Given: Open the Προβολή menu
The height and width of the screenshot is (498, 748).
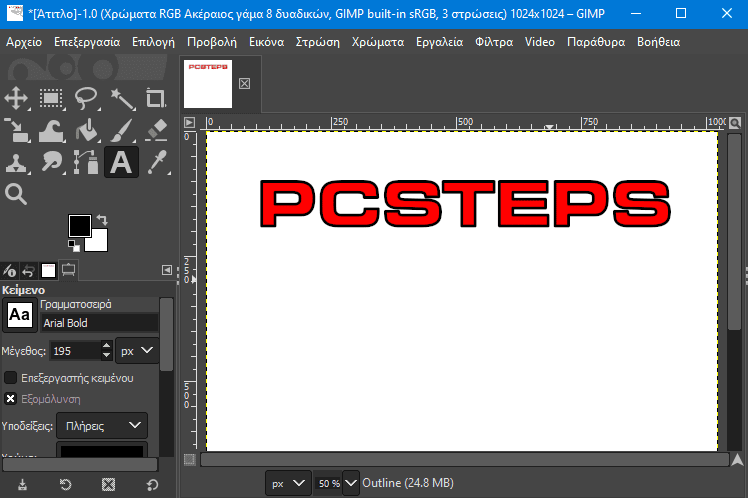Looking at the screenshot, I should [212, 42].
